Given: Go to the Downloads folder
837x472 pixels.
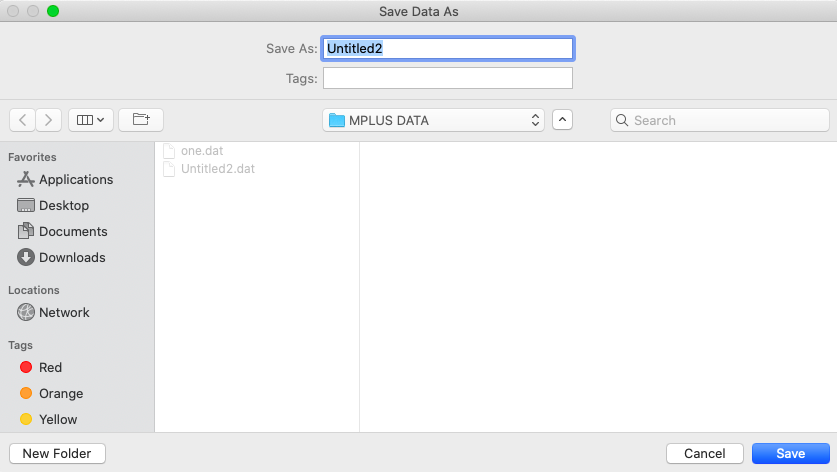Looking at the screenshot, I should (x=61, y=257).
